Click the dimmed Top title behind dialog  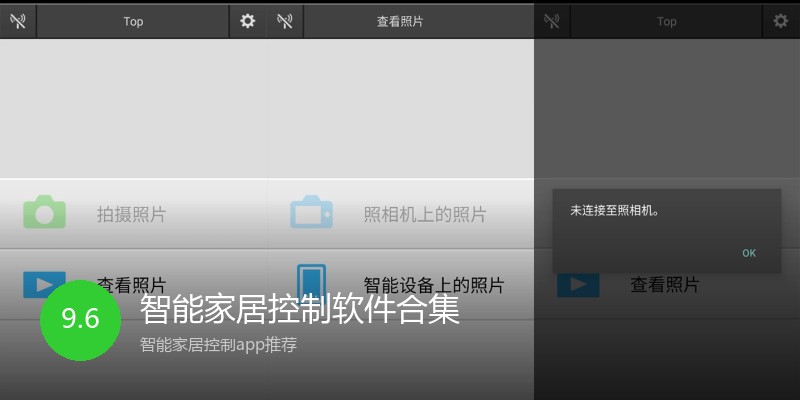[666, 21]
